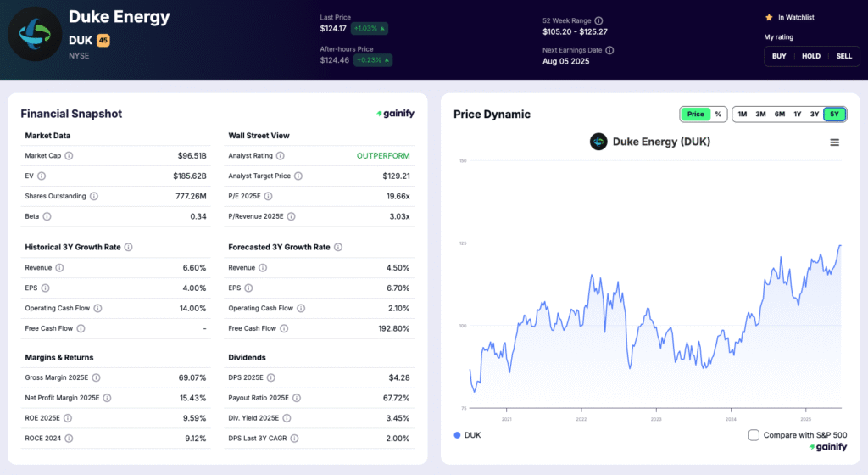Click the +0.23% after-hours change badge
This screenshot has width=868, height=475.
coord(373,60)
